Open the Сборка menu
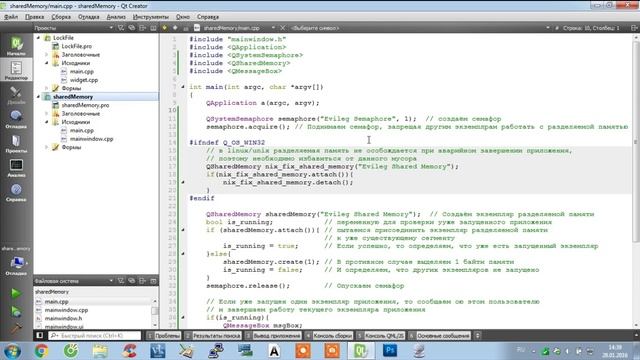 (61, 17)
